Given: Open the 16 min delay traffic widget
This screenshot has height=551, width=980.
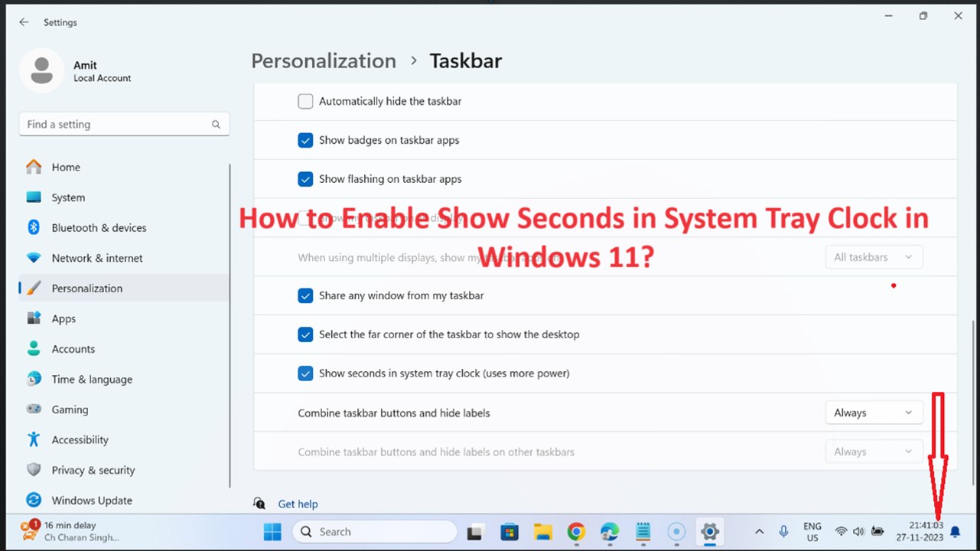Looking at the screenshot, I should [x=71, y=531].
